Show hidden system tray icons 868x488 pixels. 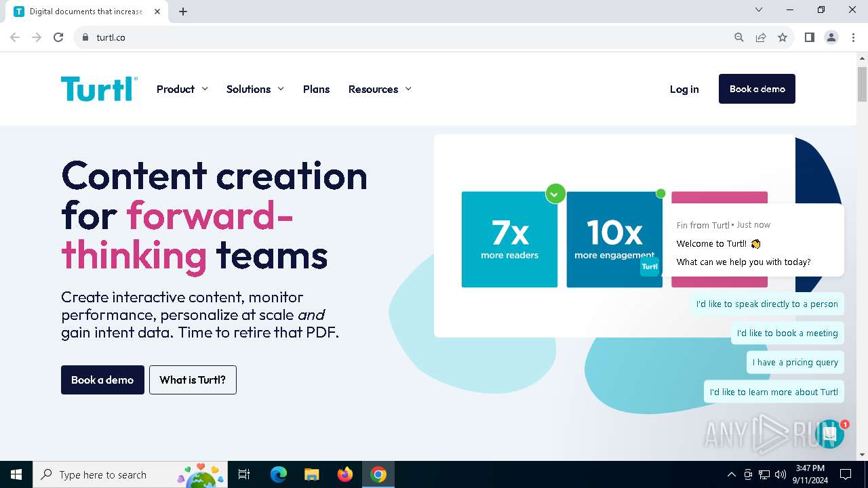[x=731, y=474]
